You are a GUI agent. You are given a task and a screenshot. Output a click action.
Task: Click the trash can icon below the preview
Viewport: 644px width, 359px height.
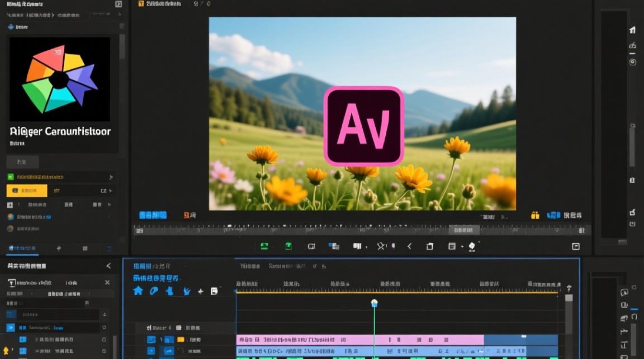click(x=430, y=246)
